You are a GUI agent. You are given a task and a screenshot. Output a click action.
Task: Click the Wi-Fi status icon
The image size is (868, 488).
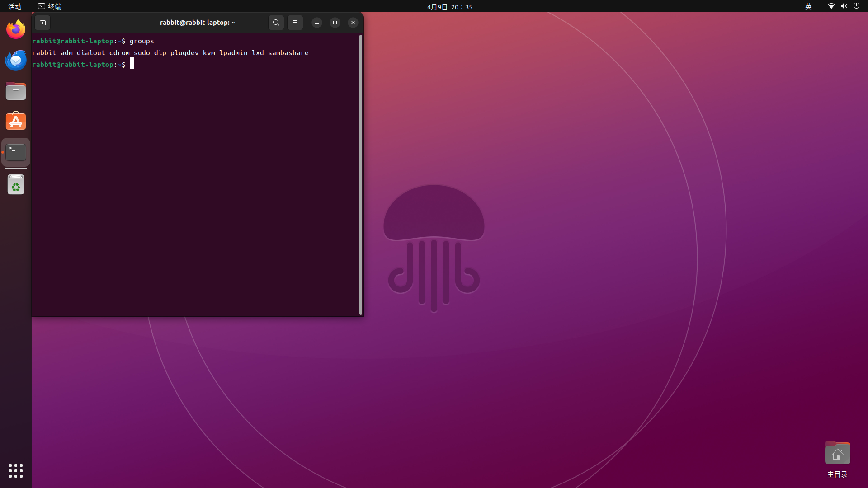point(831,6)
